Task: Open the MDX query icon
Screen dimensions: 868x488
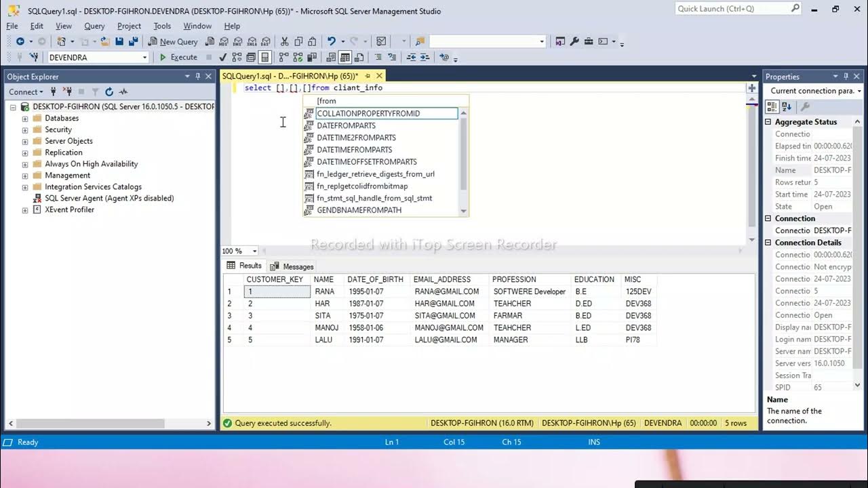Action: (223, 41)
